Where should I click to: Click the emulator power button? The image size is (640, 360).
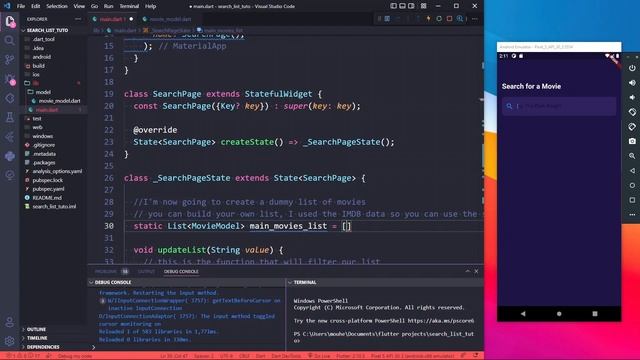click(632, 68)
